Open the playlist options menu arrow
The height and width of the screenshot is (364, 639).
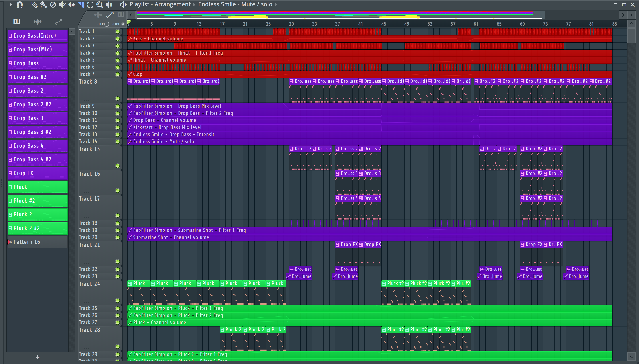click(10, 4)
